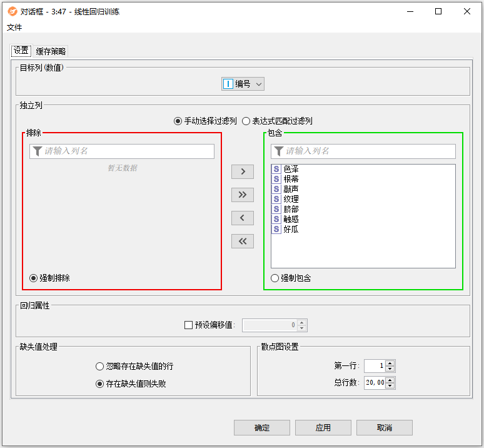Increase the 总行数 spinner value

click(390, 380)
